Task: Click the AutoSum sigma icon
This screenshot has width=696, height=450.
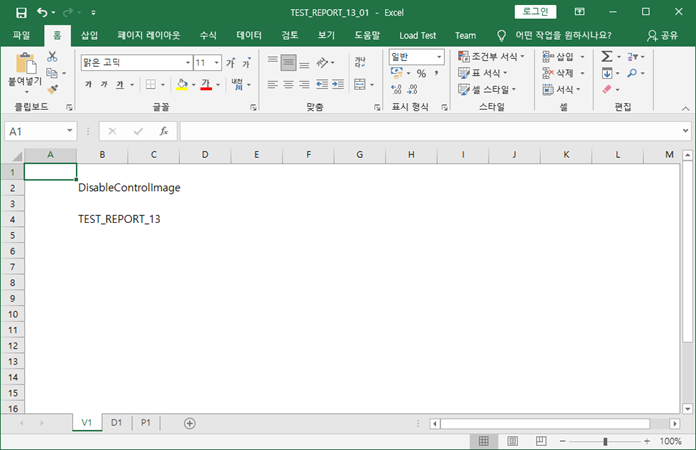Action: pos(607,57)
